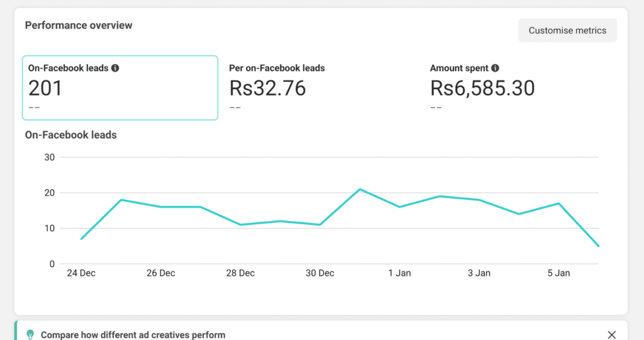Click the 1 Jan x-axis date label

point(399,273)
